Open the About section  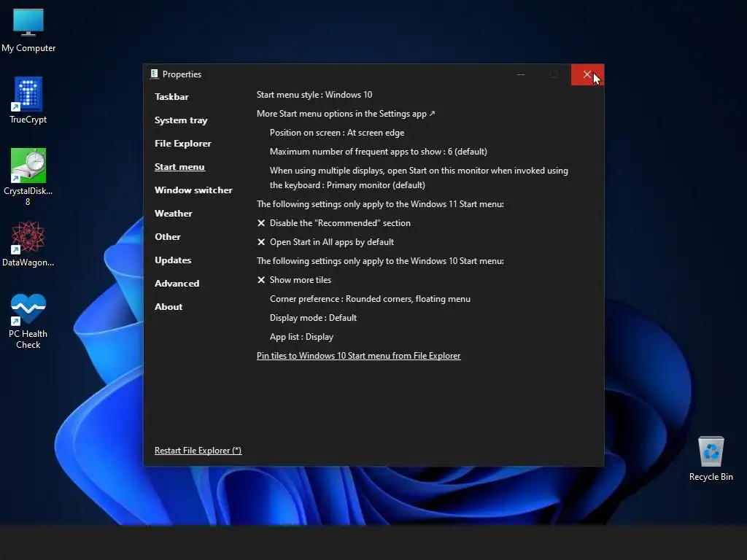click(x=169, y=307)
